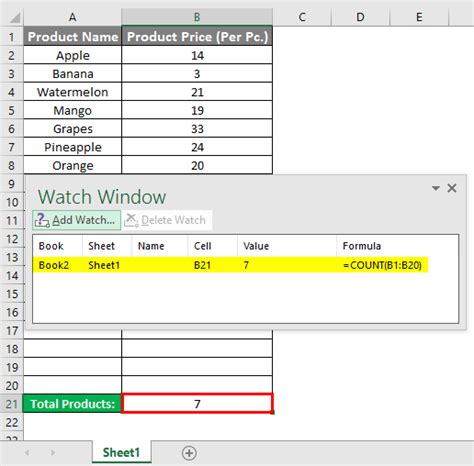Select the cell with price 14

197,55
